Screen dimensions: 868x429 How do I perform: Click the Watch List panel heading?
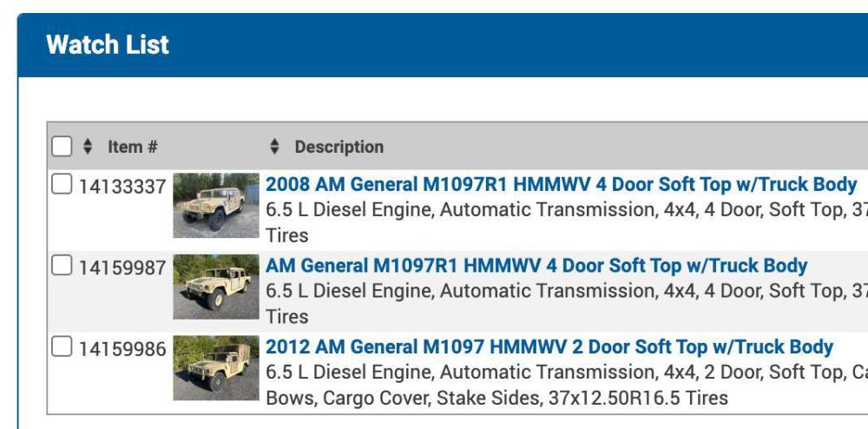108,45
